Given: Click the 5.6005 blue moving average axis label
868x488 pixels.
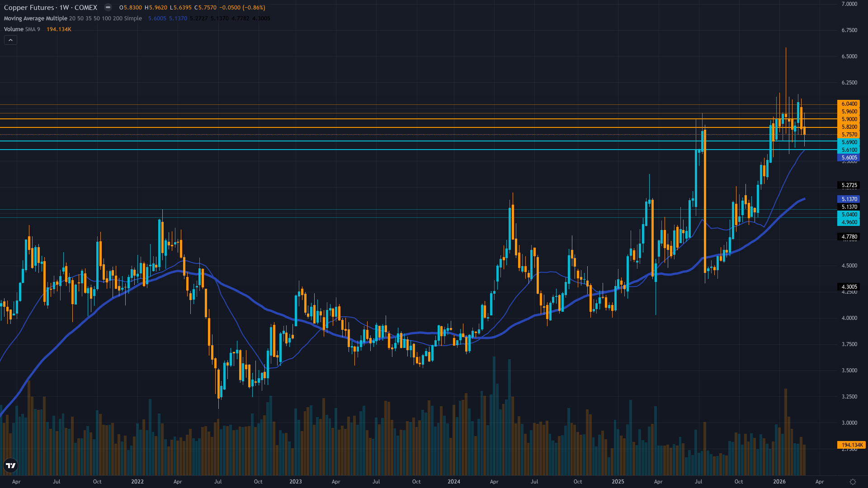Looking at the screenshot, I should (x=849, y=158).
